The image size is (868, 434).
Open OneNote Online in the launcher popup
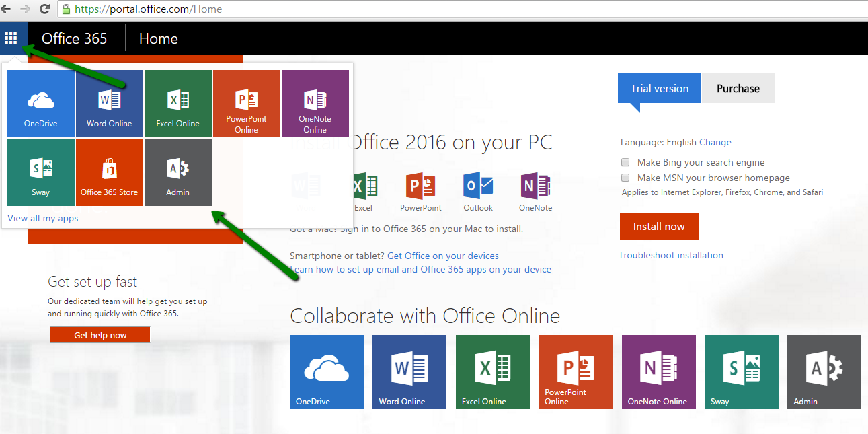coord(315,104)
